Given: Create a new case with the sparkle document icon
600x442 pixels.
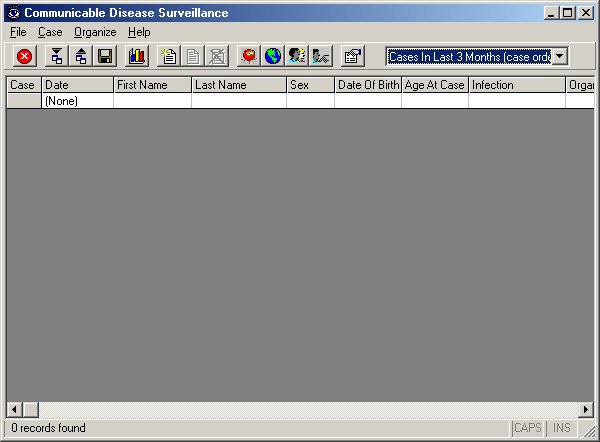Looking at the screenshot, I should 169,57.
